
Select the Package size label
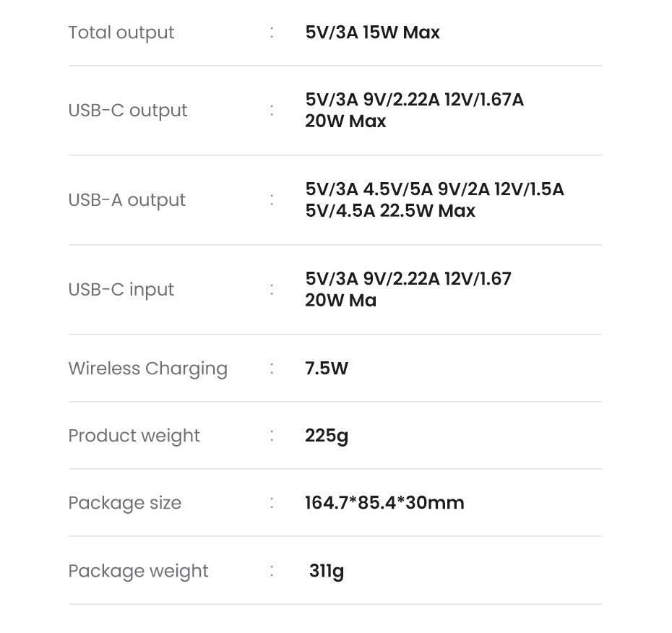coord(125,504)
